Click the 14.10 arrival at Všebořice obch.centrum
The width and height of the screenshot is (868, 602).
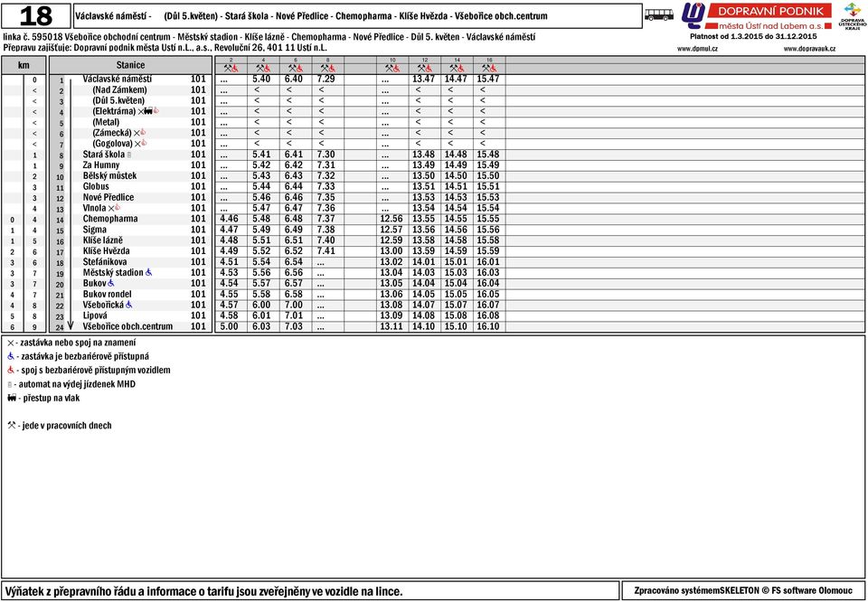pos(423,326)
